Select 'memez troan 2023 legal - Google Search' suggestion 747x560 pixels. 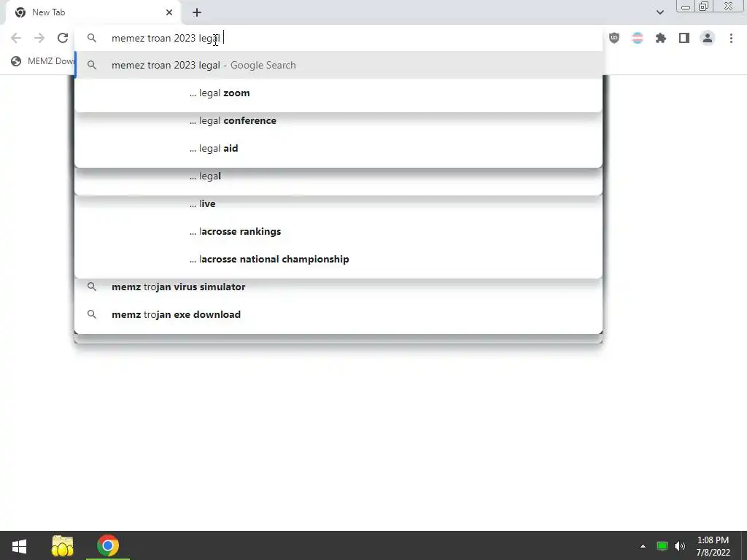coord(338,65)
